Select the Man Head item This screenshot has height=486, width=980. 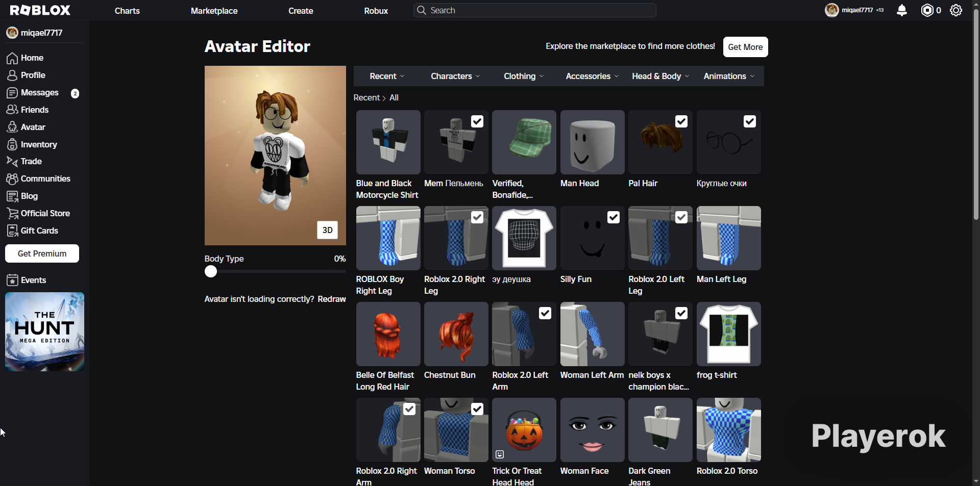click(x=592, y=142)
